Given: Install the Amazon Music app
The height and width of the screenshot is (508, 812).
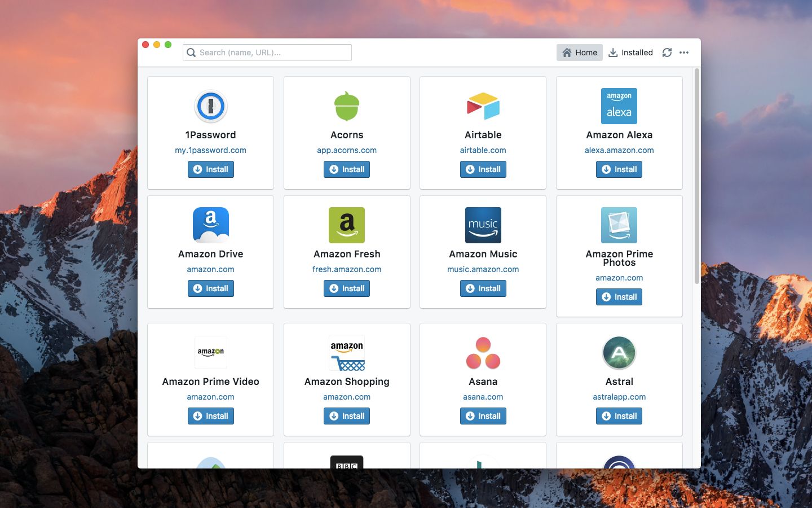Looking at the screenshot, I should 483,288.
